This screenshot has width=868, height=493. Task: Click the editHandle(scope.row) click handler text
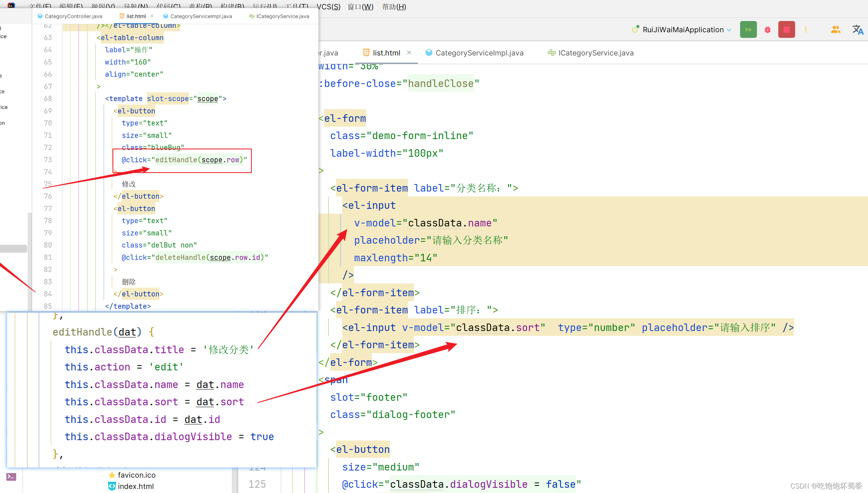pos(199,160)
